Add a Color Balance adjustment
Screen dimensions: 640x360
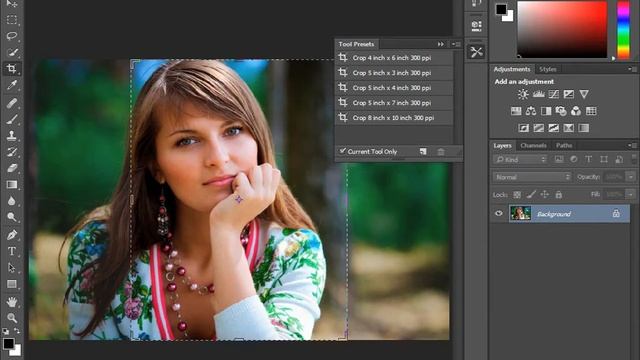click(531, 111)
